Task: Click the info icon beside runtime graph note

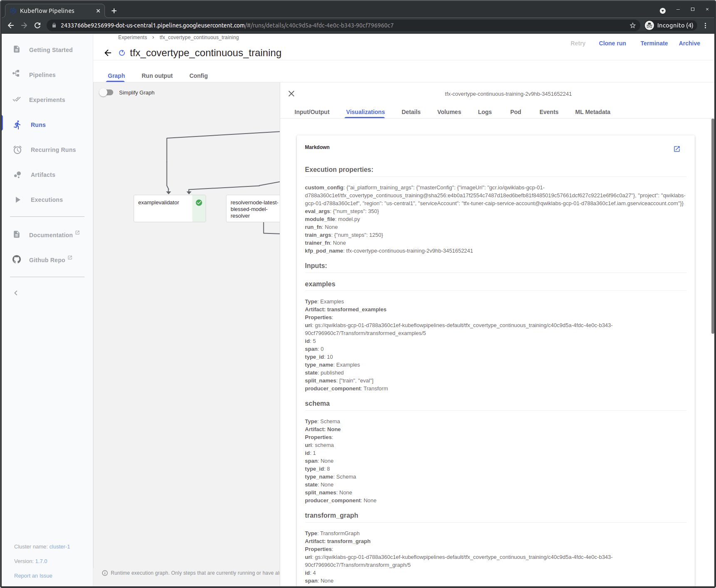Action: pos(105,573)
